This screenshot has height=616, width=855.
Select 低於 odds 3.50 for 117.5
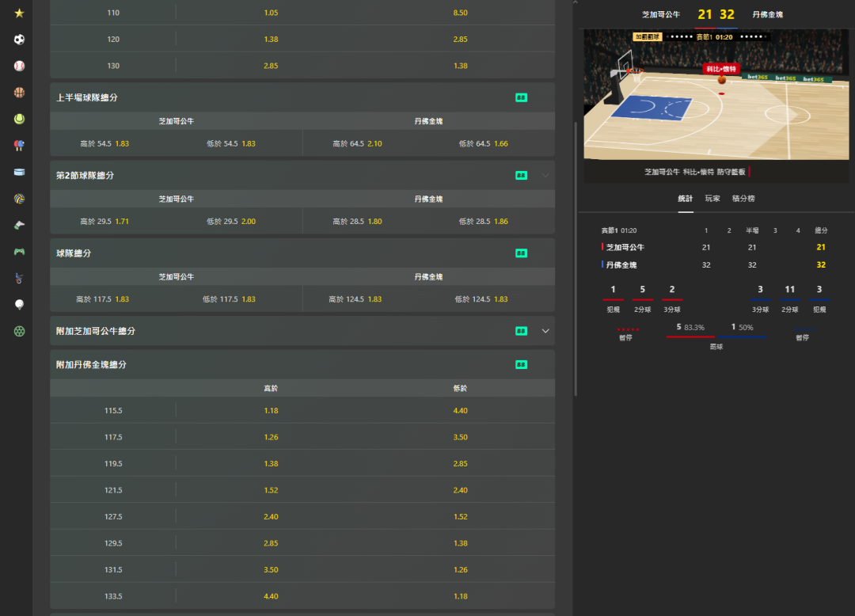click(460, 437)
